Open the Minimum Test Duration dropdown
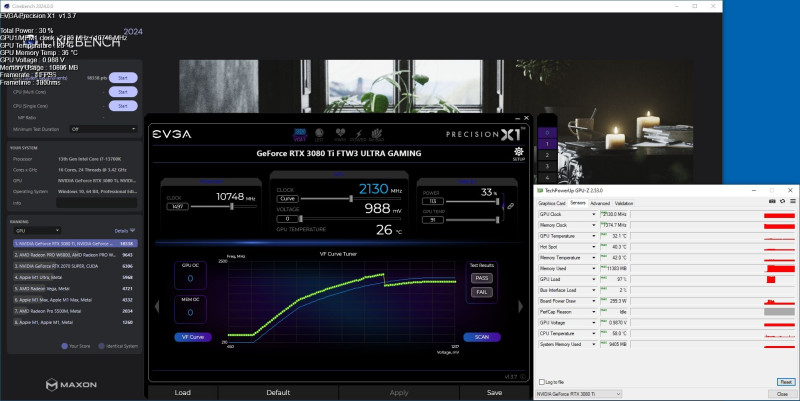The width and height of the screenshot is (800, 401). (x=104, y=129)
